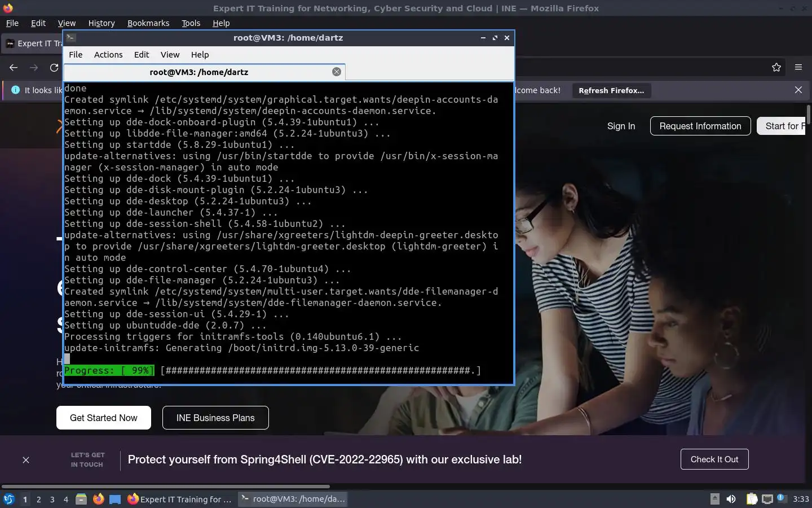Switch to workspace 2
812x508 pixels.
(38, 500)
